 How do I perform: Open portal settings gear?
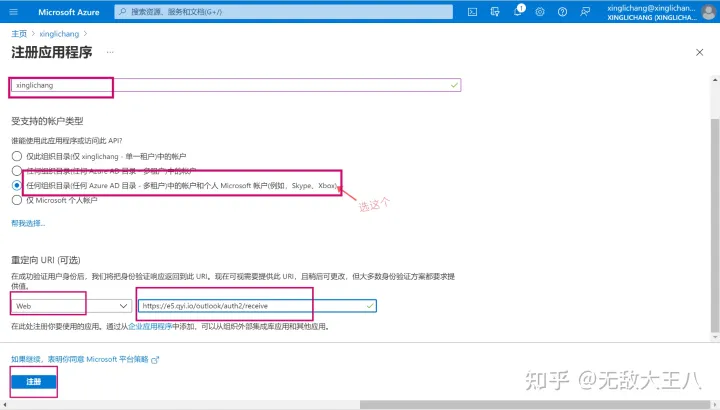tap(540, 12)
